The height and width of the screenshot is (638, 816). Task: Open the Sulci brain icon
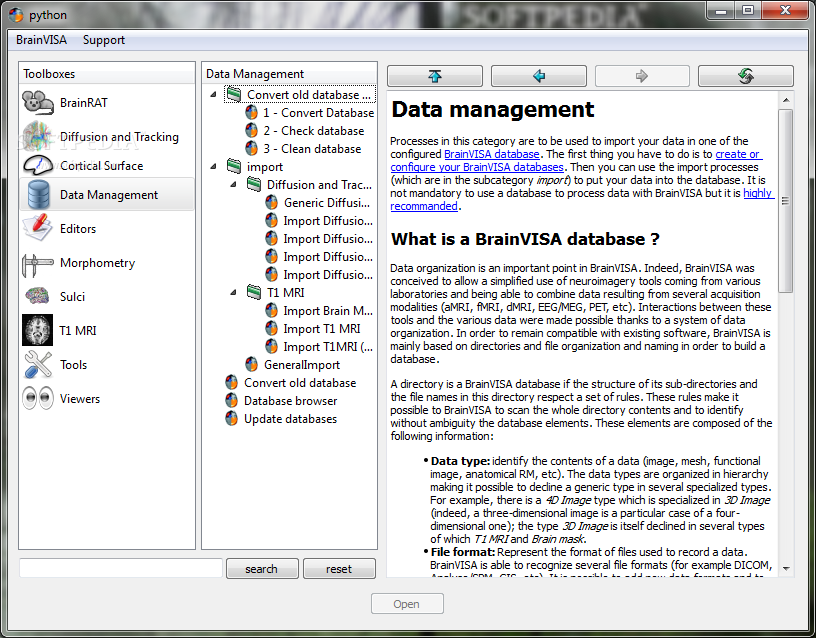coord(37,296)
